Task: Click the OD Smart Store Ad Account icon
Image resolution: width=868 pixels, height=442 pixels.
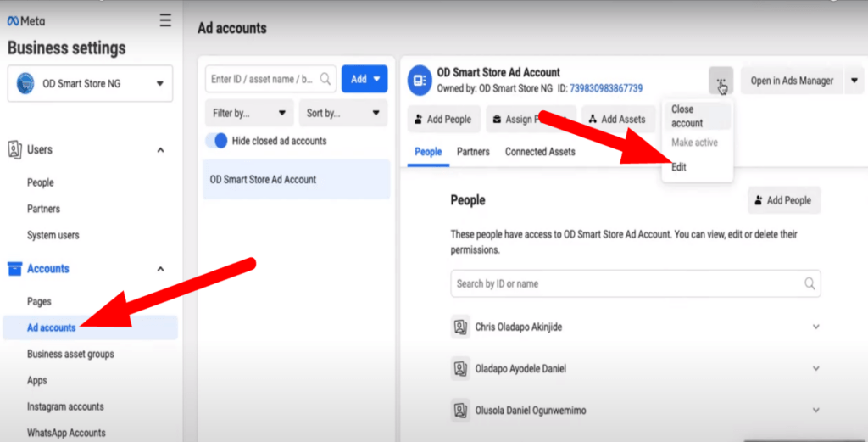Action: click(x=420, y=81)
